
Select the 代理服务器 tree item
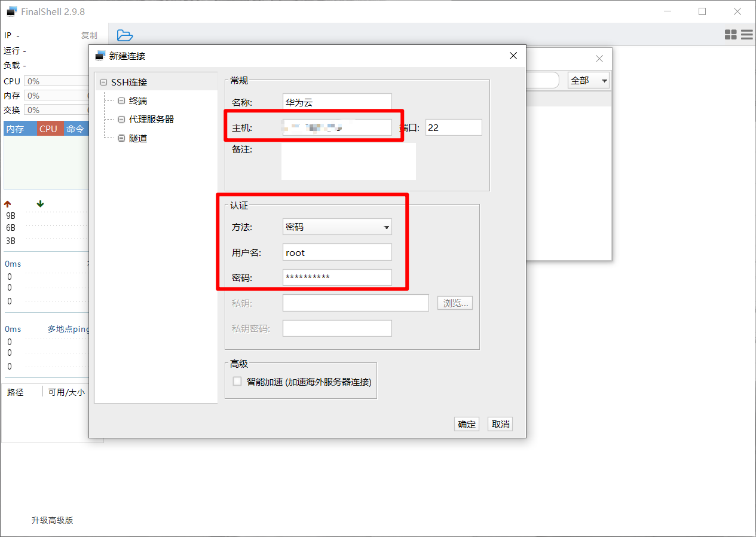[x=151, y=119]
